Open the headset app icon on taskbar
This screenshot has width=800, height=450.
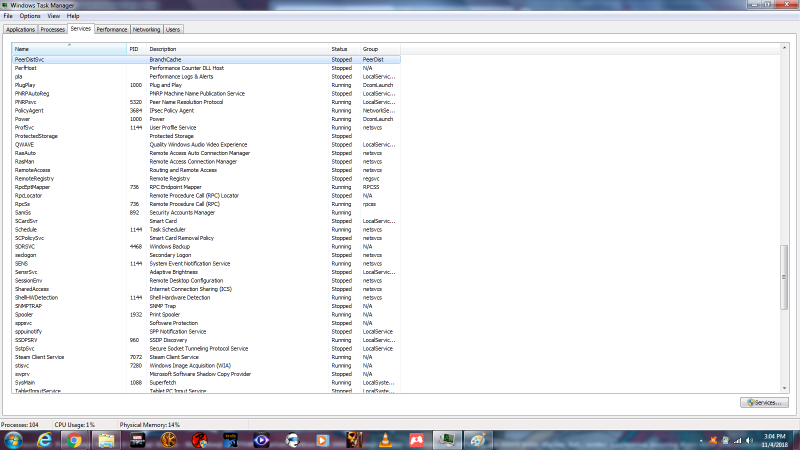(292, 440)
